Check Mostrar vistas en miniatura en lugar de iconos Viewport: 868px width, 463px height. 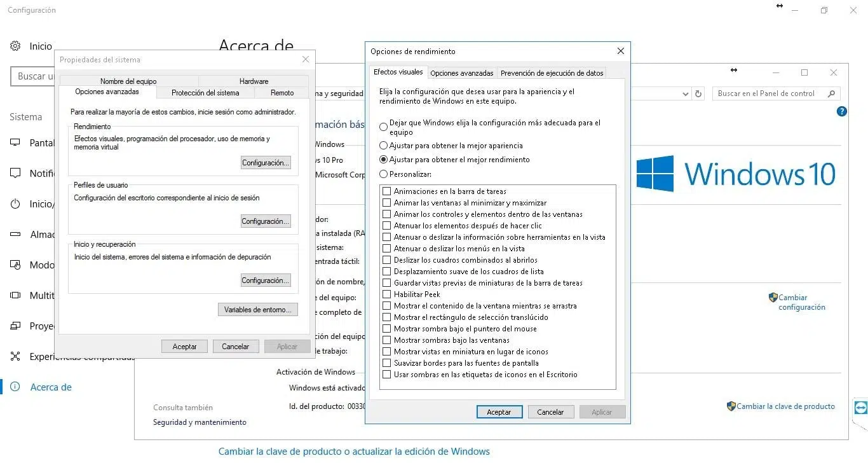coord(386,351)
